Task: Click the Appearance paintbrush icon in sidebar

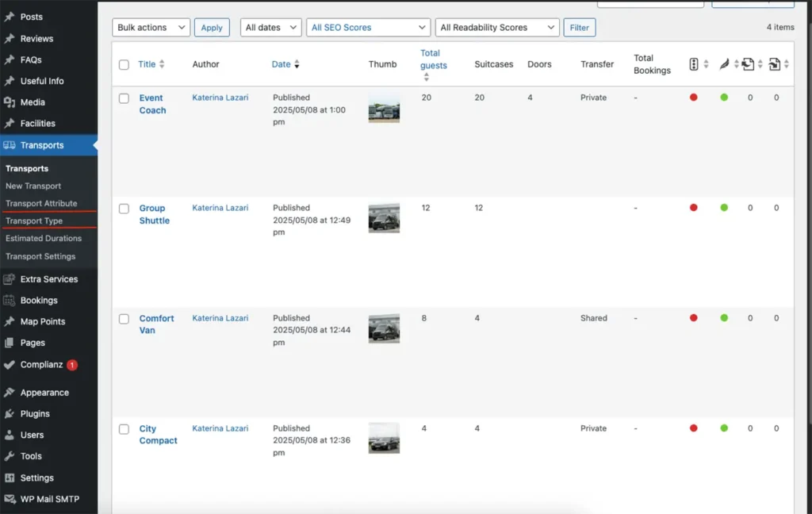Action: point(10,392)
